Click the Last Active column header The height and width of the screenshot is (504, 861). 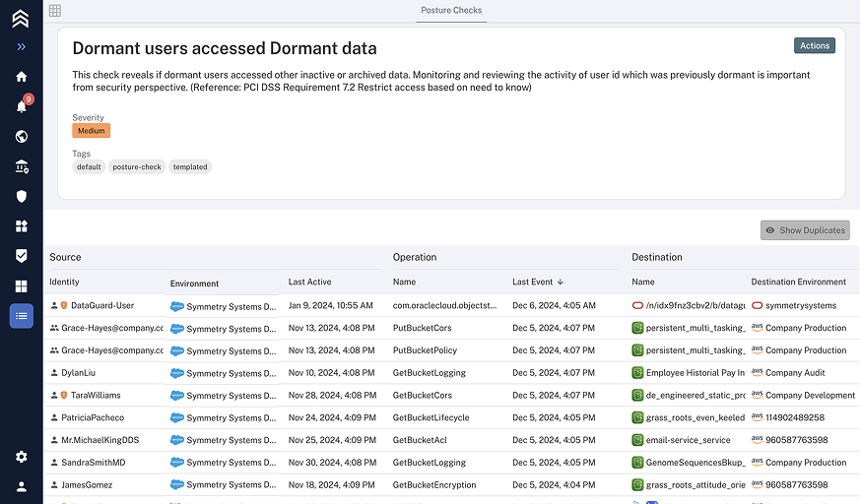(309, 283)
